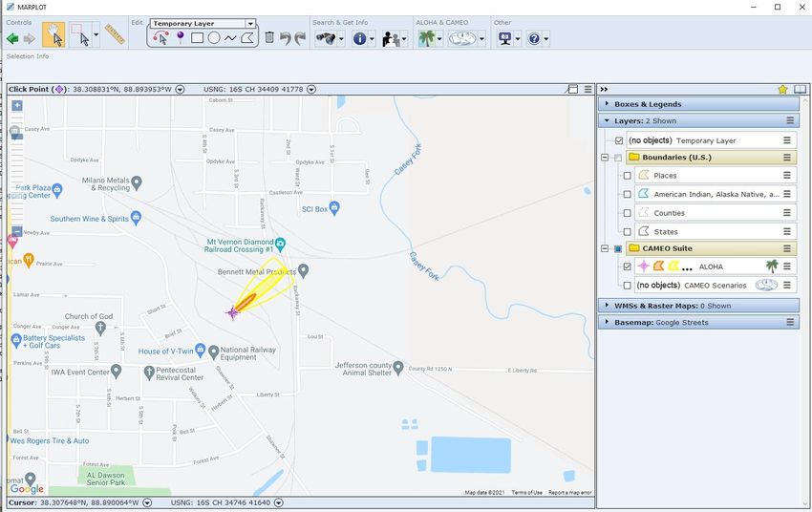Collapse the CAMEO Suite folder tree
Viewport: 812px width, 512px height.
(x=605, y=248)
